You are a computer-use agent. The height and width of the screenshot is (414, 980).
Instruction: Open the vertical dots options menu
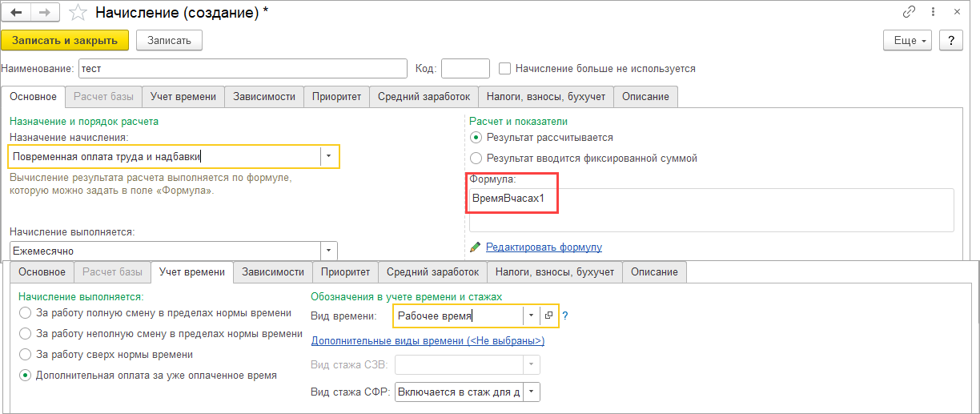[933, 12]
